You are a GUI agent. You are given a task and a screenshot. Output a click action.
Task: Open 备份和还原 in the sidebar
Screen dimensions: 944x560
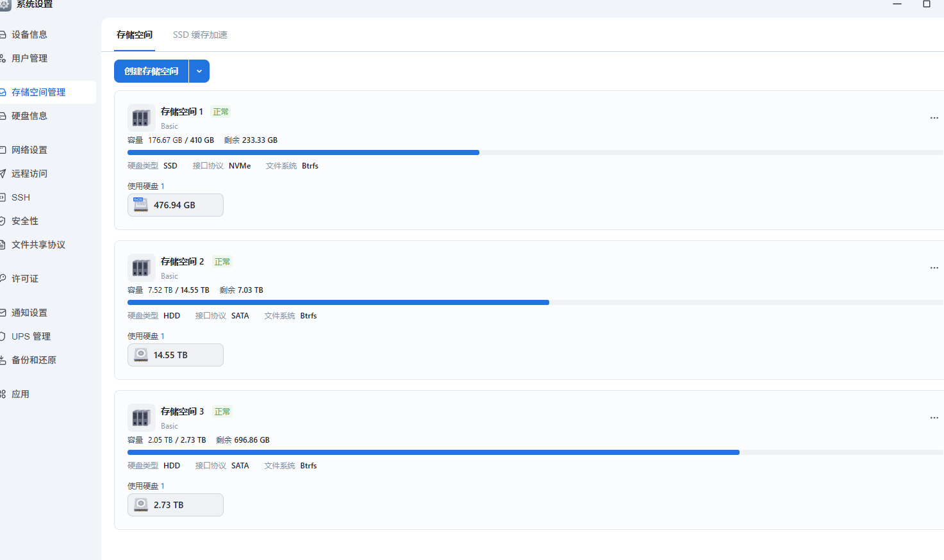click(34, 360)
